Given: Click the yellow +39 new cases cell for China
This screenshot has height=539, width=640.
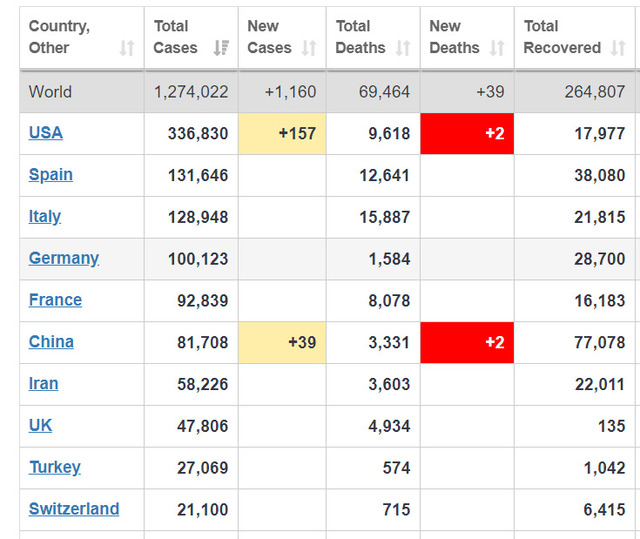Looking at the screenshot, I should (282, 342).
